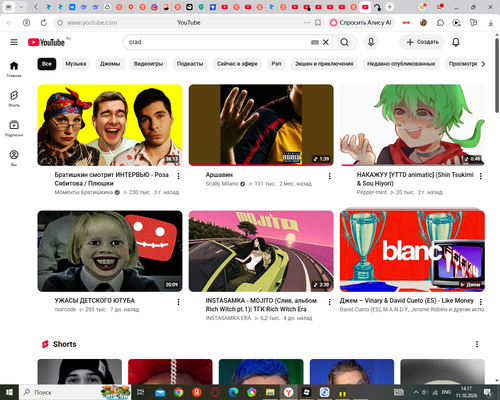Viewport: 500px width, 400px height.
Task: Open the address bar three-dot menu
Action: click(307, 23)
